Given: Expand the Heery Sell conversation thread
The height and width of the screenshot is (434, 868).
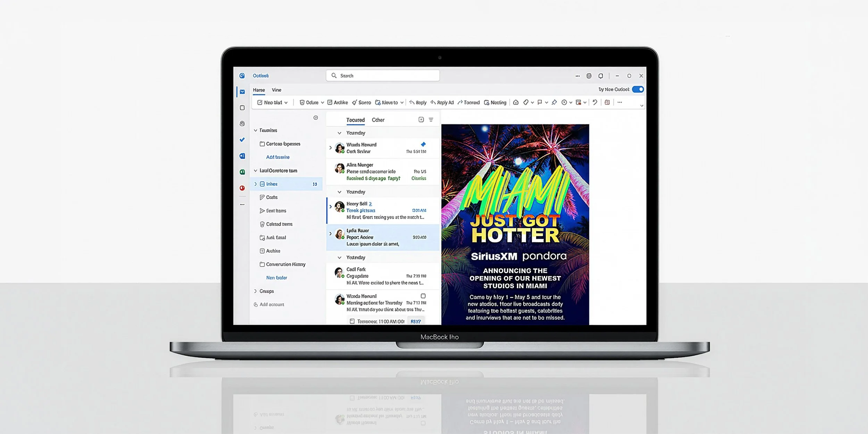Looking at the screenshot, I should [x=331, y=207].
